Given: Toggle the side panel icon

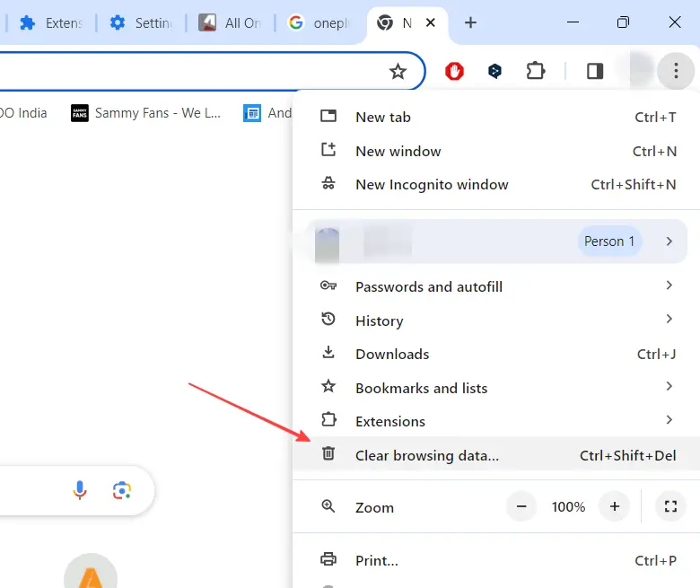Looking at the screenshot, I should coord(595,71).
